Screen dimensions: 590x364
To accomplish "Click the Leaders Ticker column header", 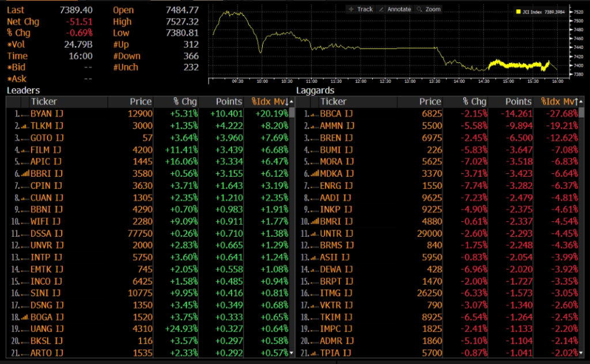I will (x=44, y=101).
